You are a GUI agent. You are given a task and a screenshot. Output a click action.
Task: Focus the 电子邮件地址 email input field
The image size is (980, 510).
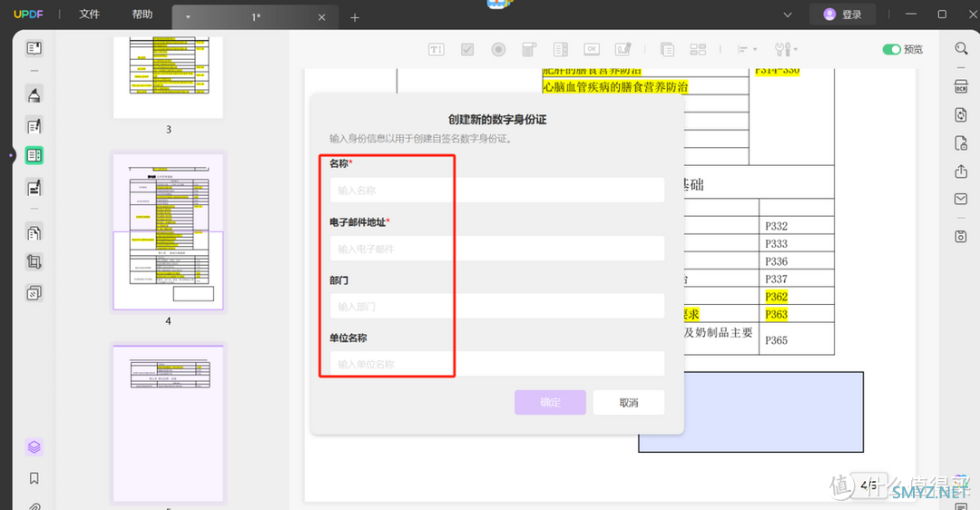(497, 249)
